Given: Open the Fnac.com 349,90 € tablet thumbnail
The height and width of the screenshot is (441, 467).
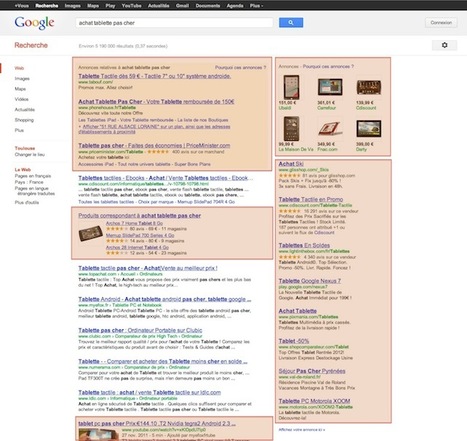Looking at the screenshot, I should point(330,129).
